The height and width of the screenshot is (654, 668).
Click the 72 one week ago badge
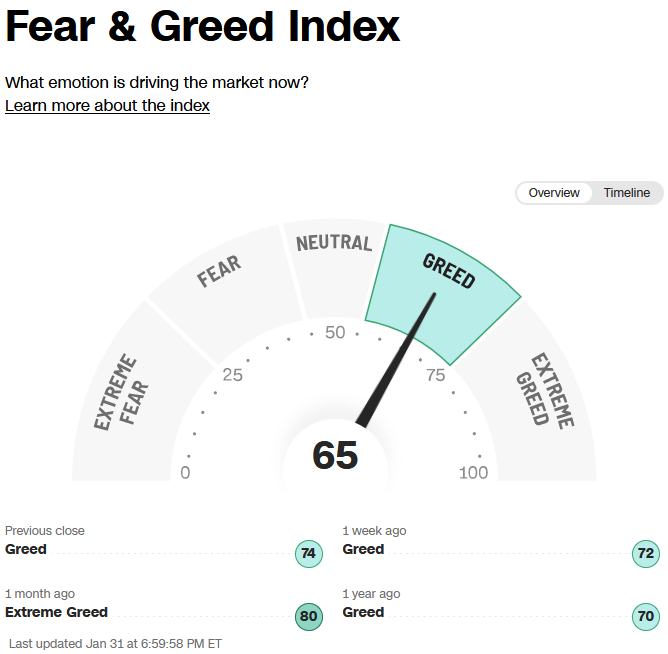645,553
